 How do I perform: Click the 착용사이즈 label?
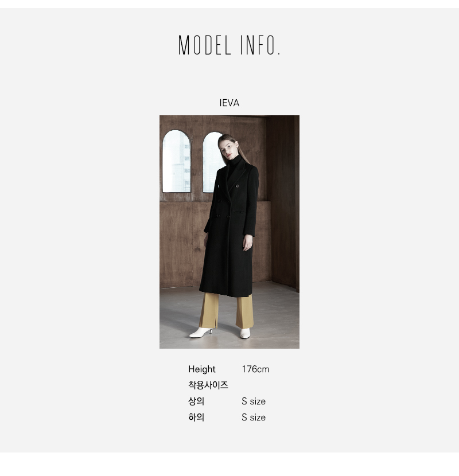tap(208, 385)
